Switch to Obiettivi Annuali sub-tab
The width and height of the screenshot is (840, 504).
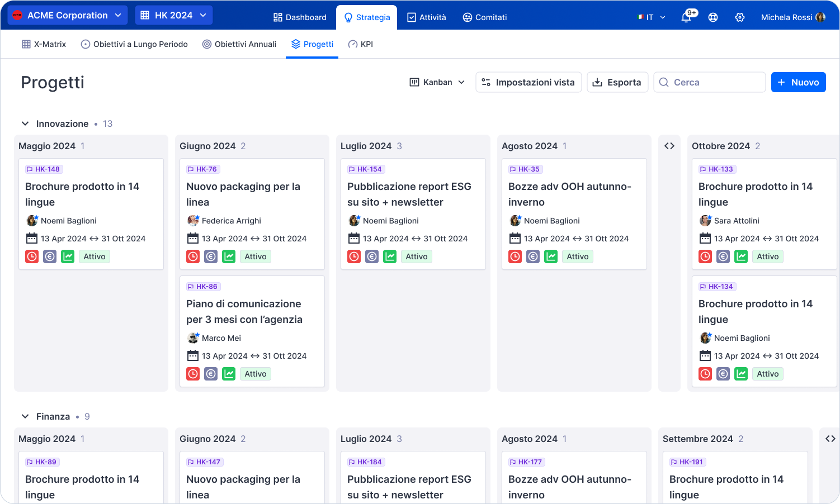point(239,44)
